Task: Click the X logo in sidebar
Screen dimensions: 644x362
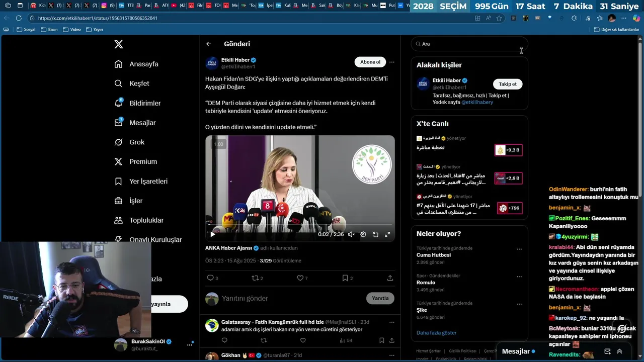Action: click(119, 44)
